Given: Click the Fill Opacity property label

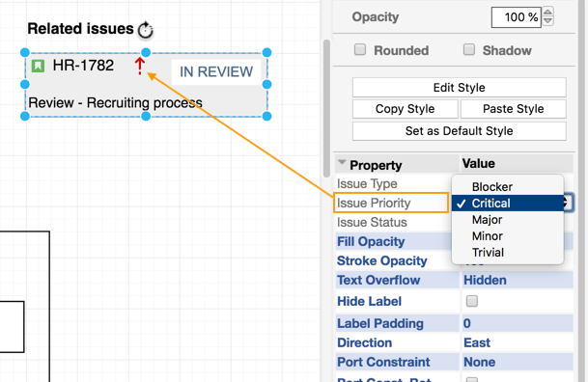Looking at the screenshot, I should [x=371, y=241].
